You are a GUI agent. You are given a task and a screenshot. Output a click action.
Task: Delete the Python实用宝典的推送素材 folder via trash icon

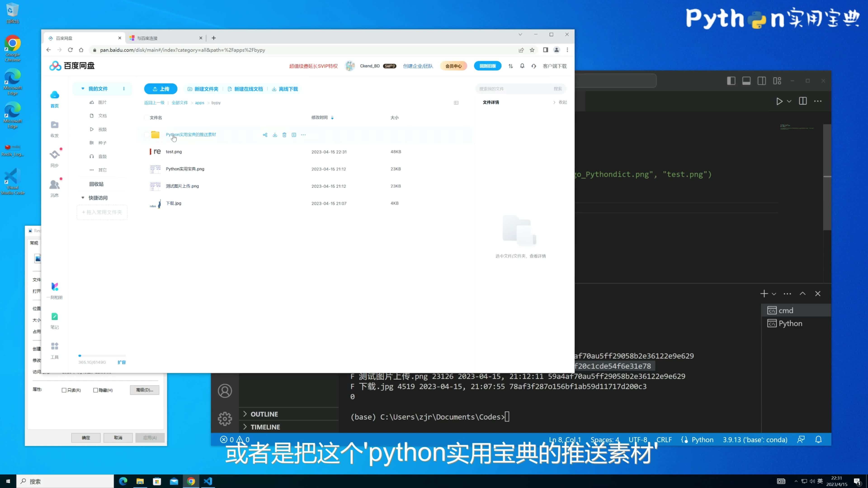click(x=284, y=135)
